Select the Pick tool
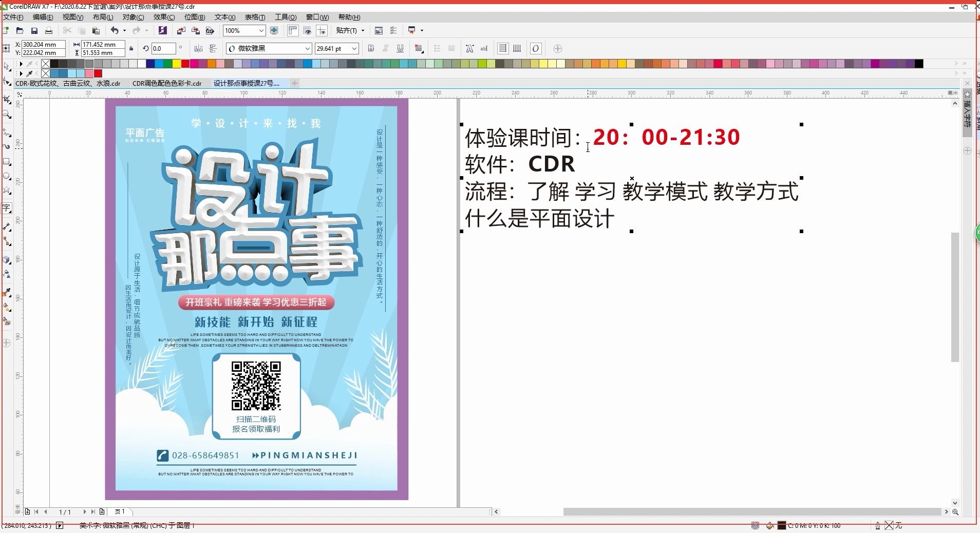Screen dimensions: 980x533 pos(7,65)
